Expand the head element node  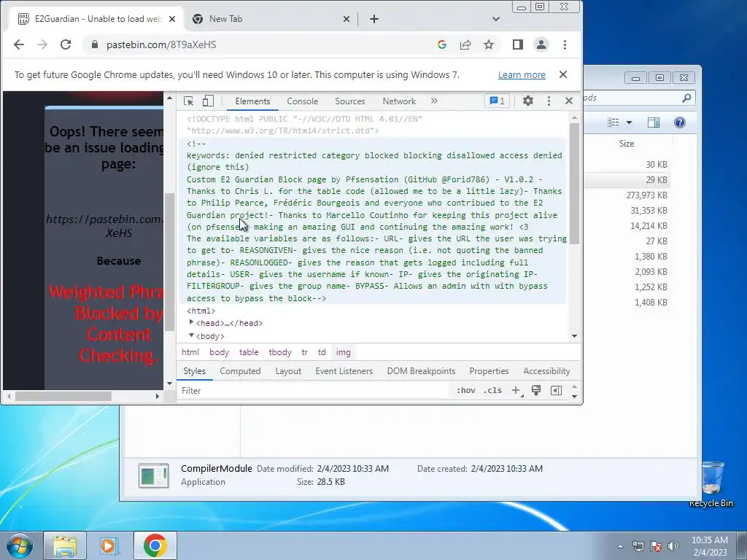pos(191,322)
